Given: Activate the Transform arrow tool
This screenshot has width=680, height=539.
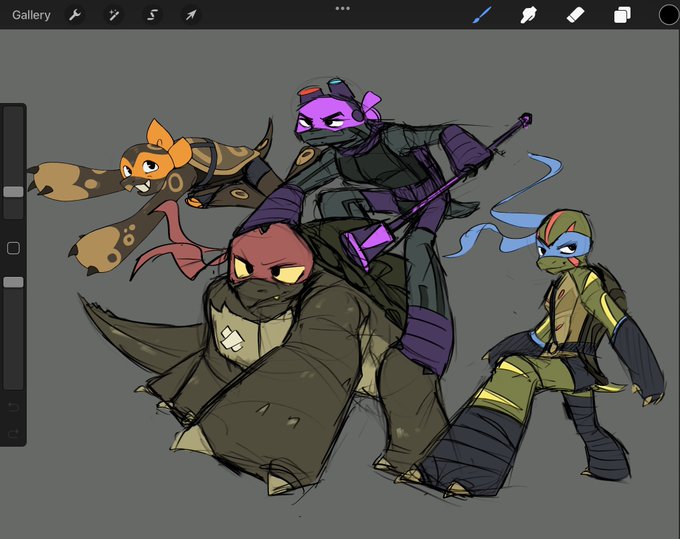Looking at the screenshot, I should click(191, 15).
